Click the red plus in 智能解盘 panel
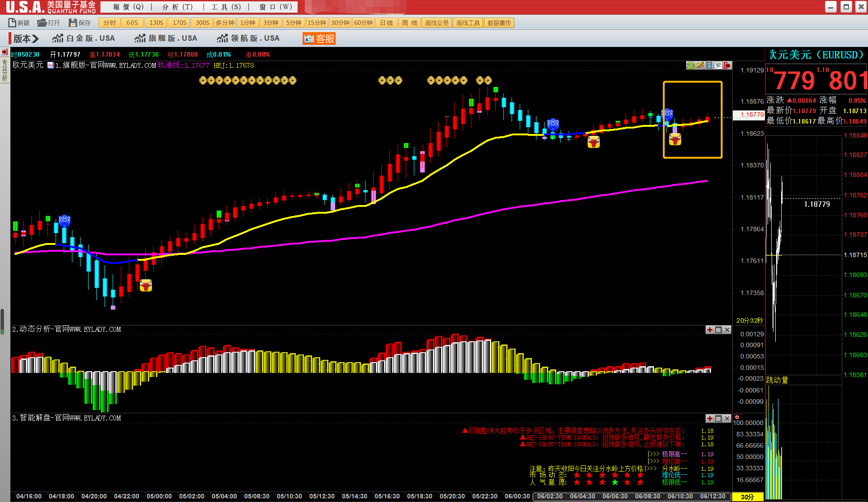This screenshot has width=868, height=502. tap(710, 419)
